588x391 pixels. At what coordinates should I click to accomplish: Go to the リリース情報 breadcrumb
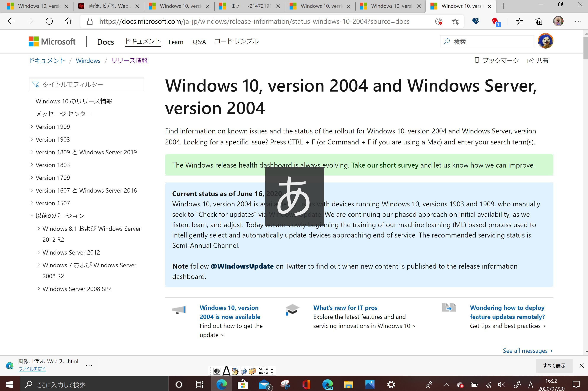click(x=129, y=60)
